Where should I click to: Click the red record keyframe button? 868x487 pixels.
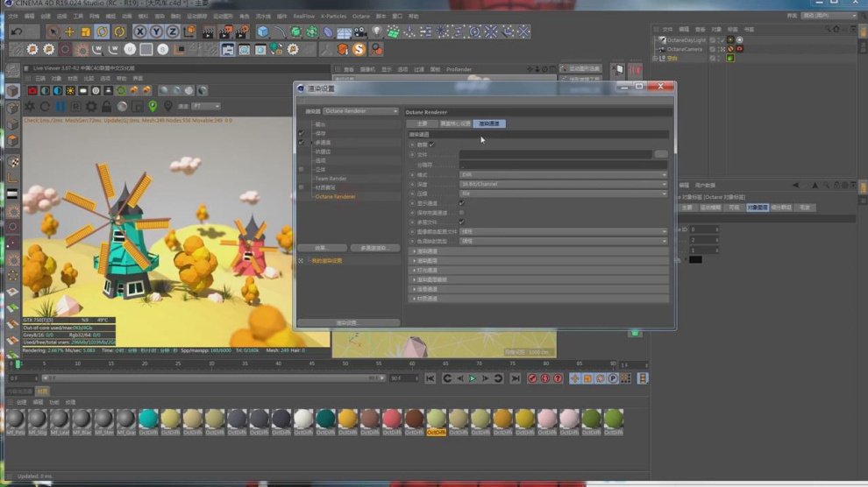[x=532, y=378]
